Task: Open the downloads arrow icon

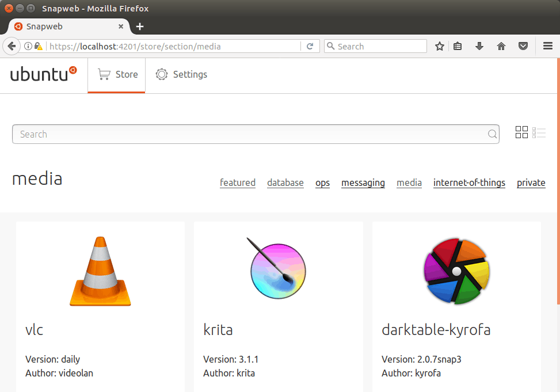Action: 479,46
